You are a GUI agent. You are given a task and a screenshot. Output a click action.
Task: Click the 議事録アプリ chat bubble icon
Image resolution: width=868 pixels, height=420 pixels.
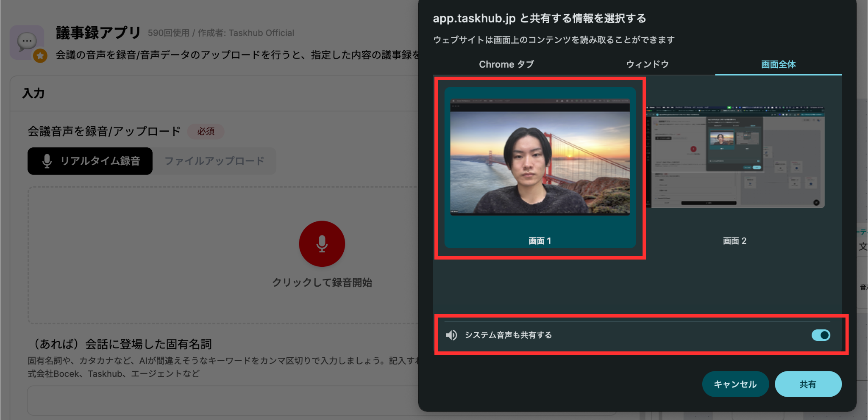pos(26,41)
